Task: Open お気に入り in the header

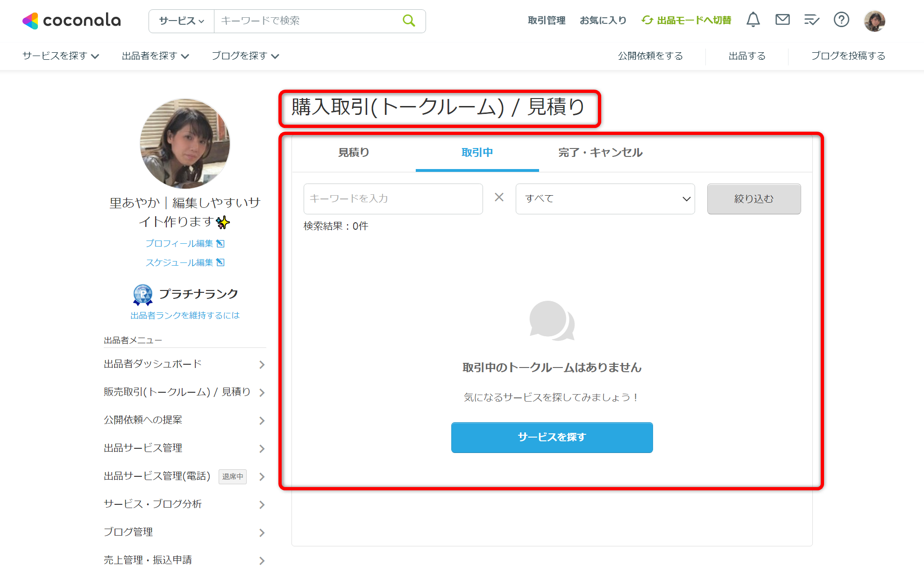Action: (603, 21)
